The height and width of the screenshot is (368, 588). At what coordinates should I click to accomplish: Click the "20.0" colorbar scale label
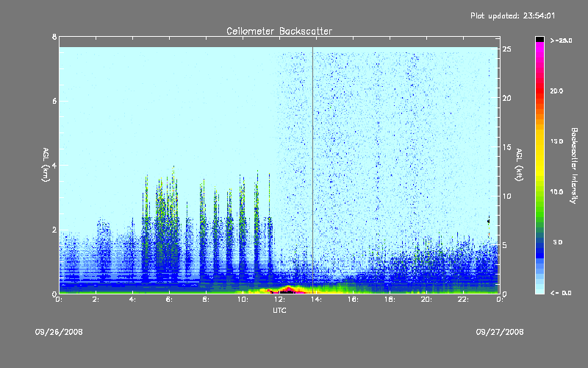(556, 91)
